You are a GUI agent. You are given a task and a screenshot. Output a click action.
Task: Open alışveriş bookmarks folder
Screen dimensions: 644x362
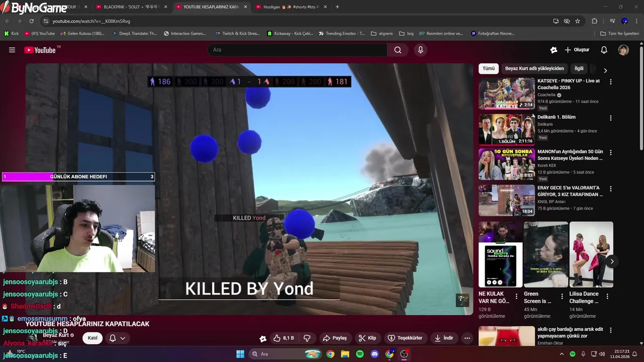click(x=382, y=34)
